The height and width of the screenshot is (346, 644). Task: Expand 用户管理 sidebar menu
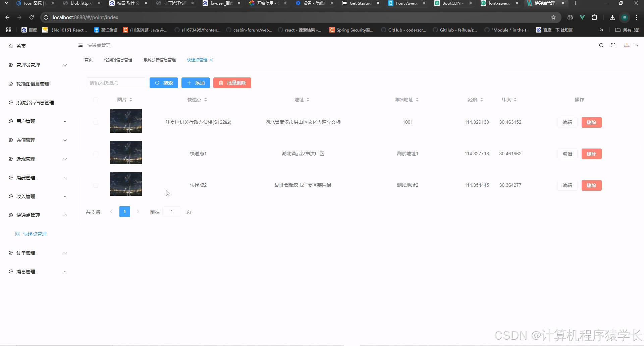[37, 121]
